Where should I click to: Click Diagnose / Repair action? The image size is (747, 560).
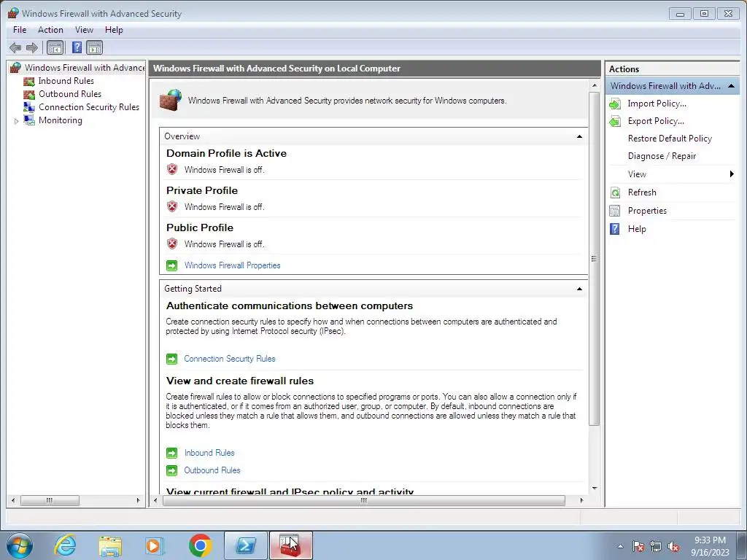pyautogui.click(x=662, y=156)
